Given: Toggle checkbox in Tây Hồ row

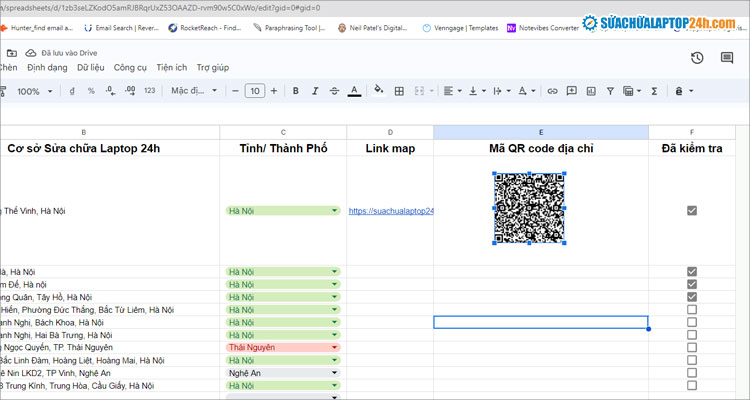Looking at the screenshot, I should (692, 297).
